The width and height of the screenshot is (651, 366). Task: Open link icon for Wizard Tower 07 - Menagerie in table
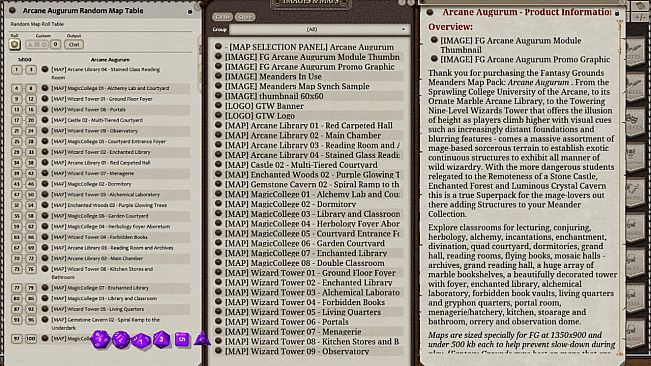[45, 173]
